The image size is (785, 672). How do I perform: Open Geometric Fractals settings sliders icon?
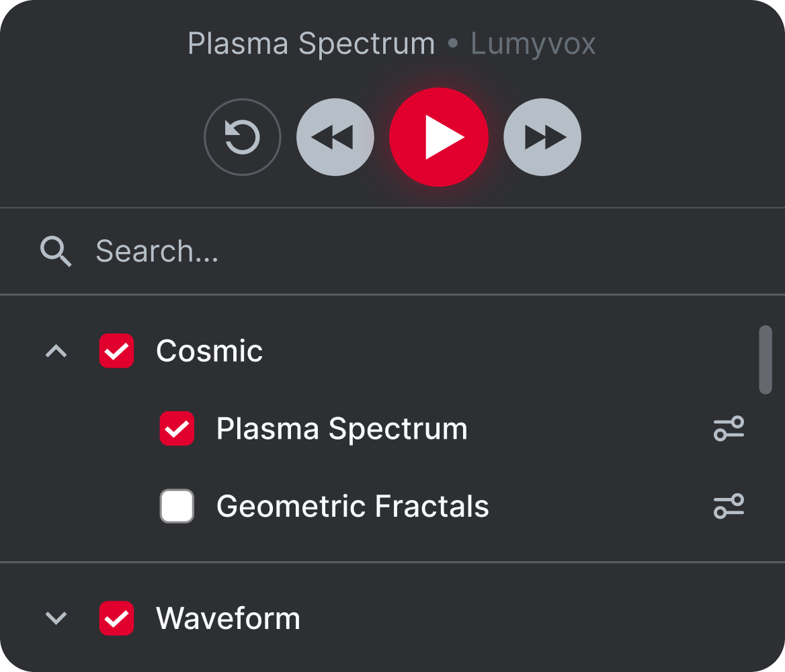[x=729, y=506]
